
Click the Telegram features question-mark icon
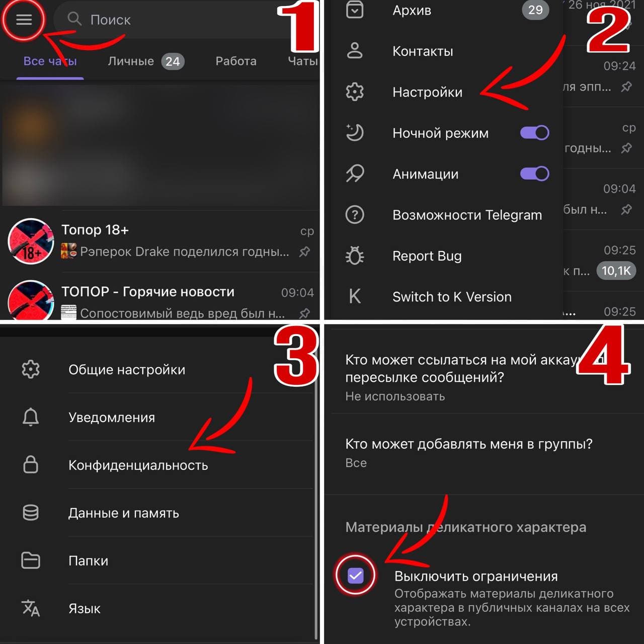[x=355, y=215]
